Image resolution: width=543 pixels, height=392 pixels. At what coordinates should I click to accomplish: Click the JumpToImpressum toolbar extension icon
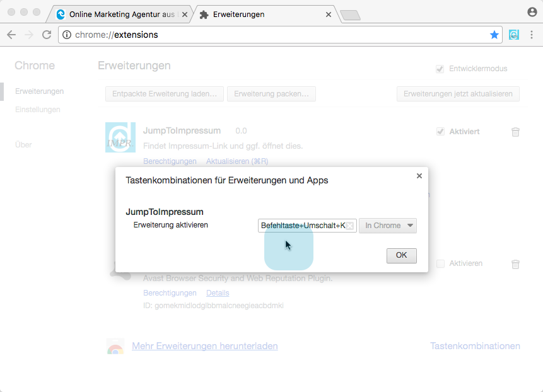[514, 35]
